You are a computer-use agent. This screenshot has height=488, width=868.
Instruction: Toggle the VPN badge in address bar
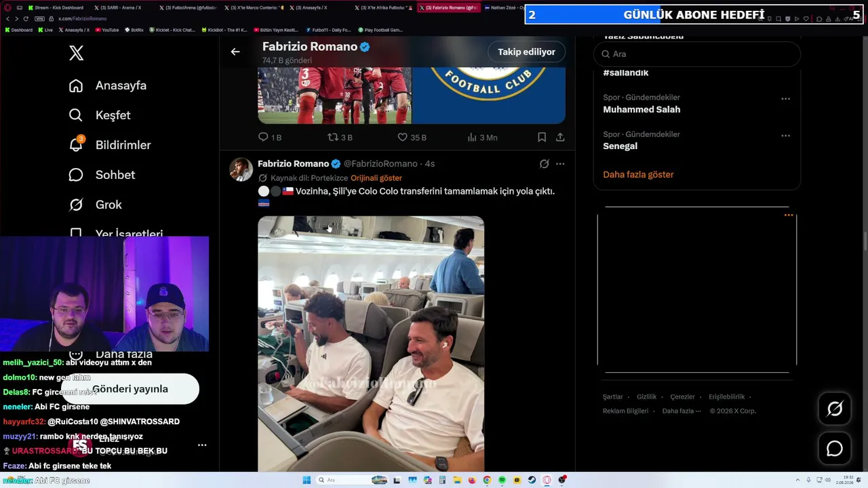[x=39, y=18]
